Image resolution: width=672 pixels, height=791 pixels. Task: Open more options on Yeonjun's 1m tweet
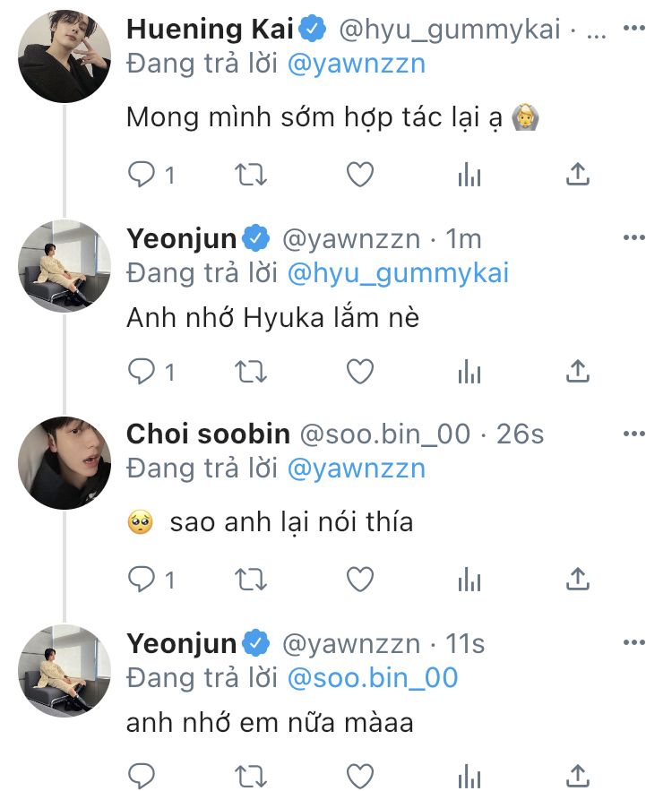[633, 237]
